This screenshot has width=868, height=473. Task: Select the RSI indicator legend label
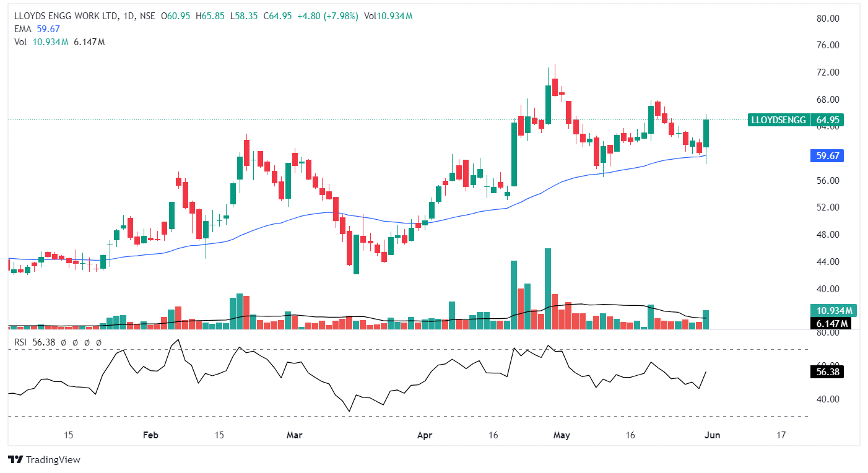(21, 342)
